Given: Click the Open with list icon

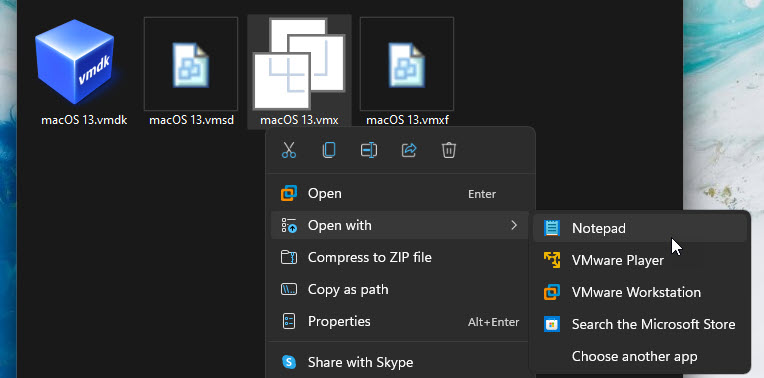Looking at the screenshot, I should pos(289,226).
